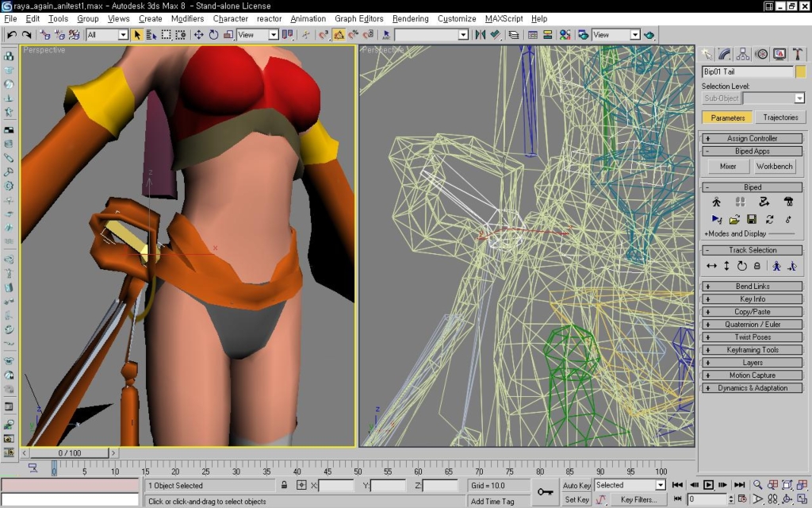
Task: Open the biped Workbench
Action: coord(774,167)
